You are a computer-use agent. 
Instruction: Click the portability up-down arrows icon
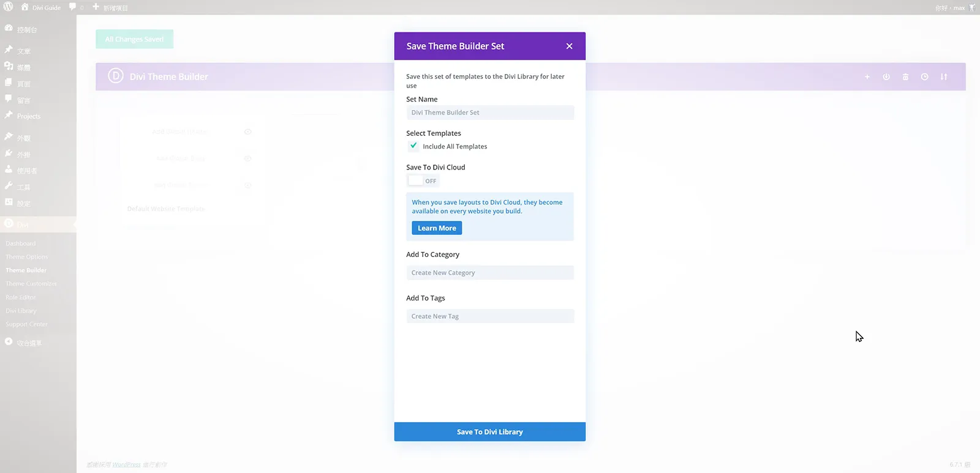coord(944,77)
